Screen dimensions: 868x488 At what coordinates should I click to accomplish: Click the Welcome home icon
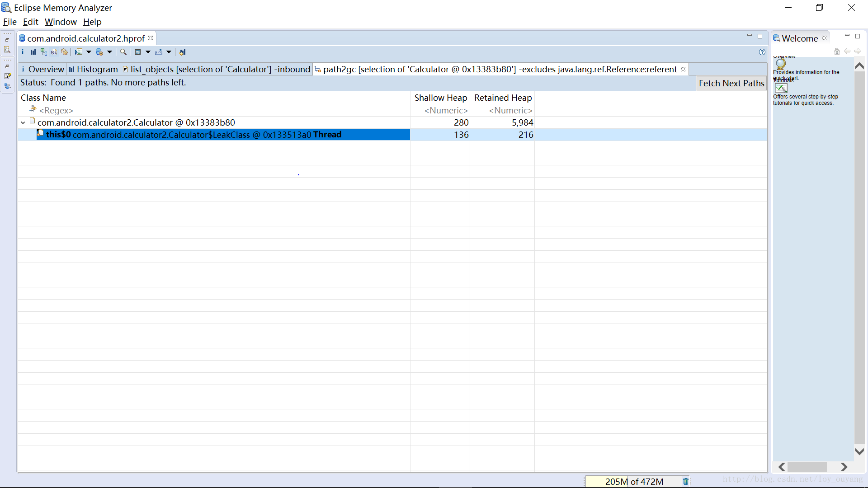[837, 52]
